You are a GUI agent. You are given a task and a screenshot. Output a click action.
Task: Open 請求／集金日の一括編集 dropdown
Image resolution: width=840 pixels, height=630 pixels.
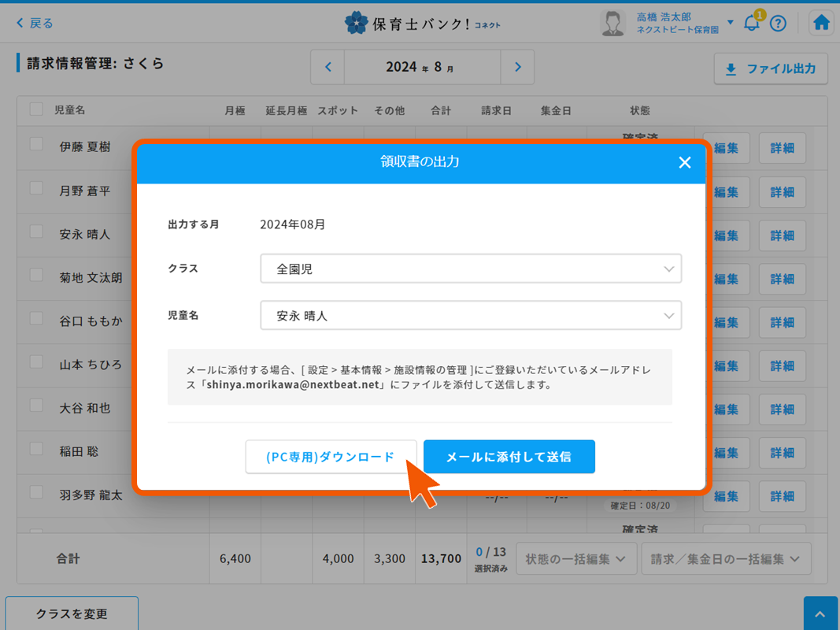coord(725,559)
